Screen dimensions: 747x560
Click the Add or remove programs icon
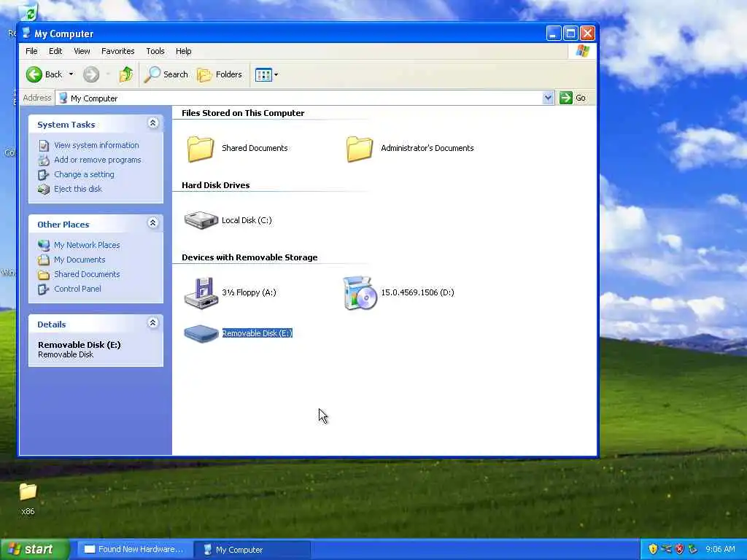[x=43, y=160]
